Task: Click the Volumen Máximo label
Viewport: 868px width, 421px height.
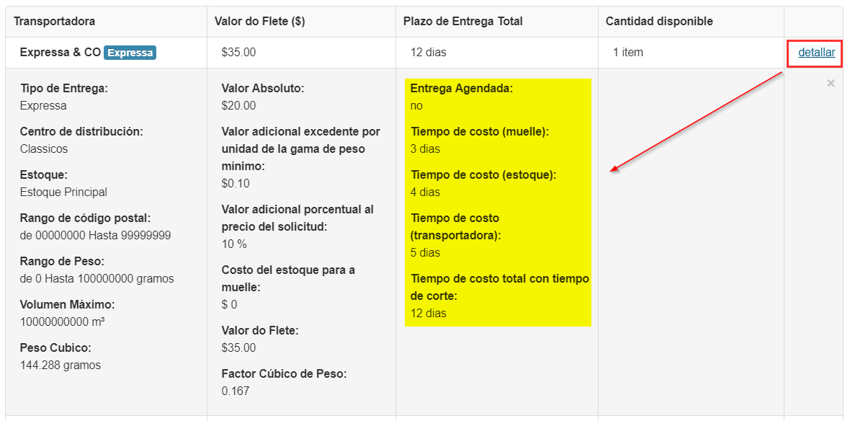Action: (67, 305)
